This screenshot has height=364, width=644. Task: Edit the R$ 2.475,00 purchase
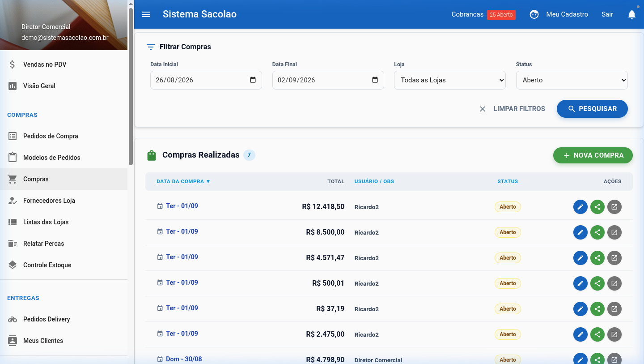580,334
